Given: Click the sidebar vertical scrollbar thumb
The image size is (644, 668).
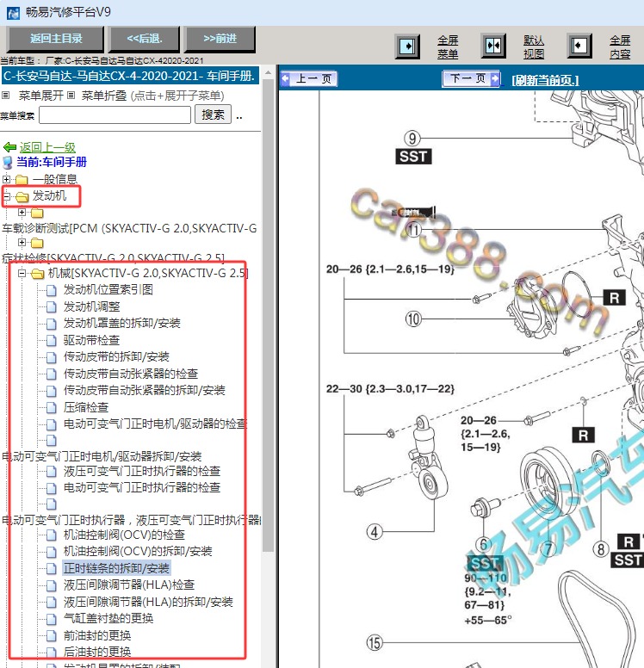Looking at the screenshot, I should pyautogui.click(x=268, y=315).
